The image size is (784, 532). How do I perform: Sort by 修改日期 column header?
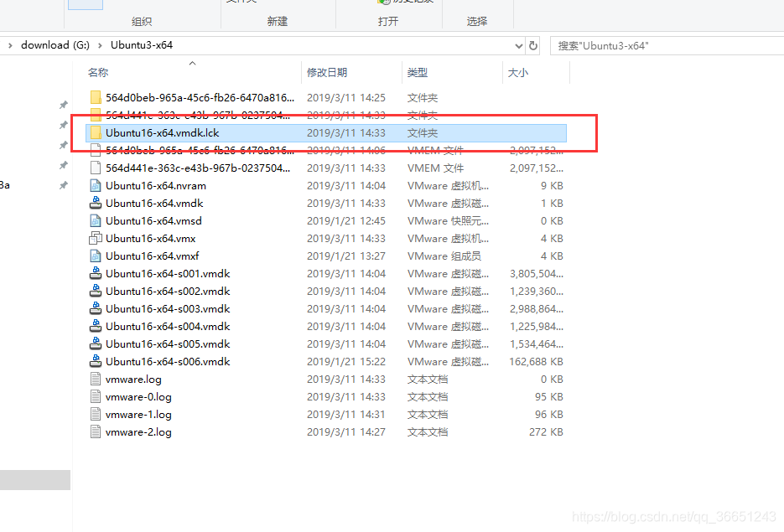[326, 72]
